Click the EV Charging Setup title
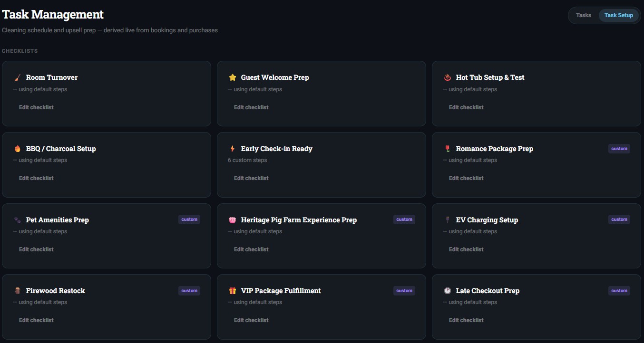This screenshot has height=343, width=644. pos(487,220)
